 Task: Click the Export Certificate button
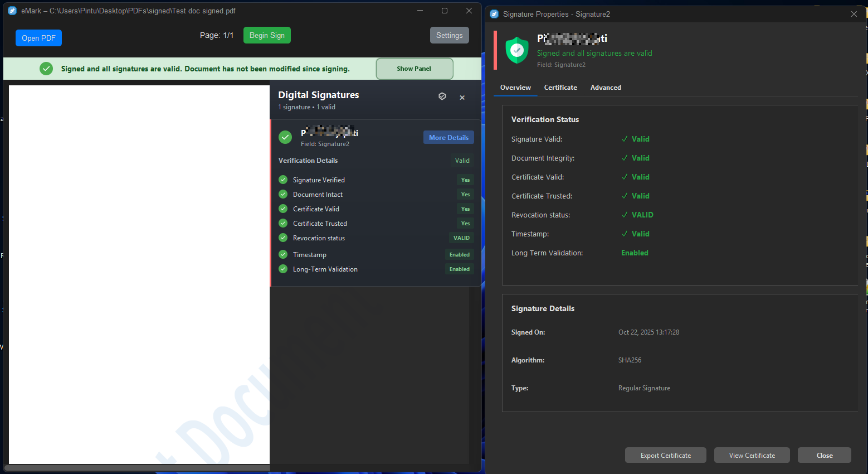tap(665, 455)
